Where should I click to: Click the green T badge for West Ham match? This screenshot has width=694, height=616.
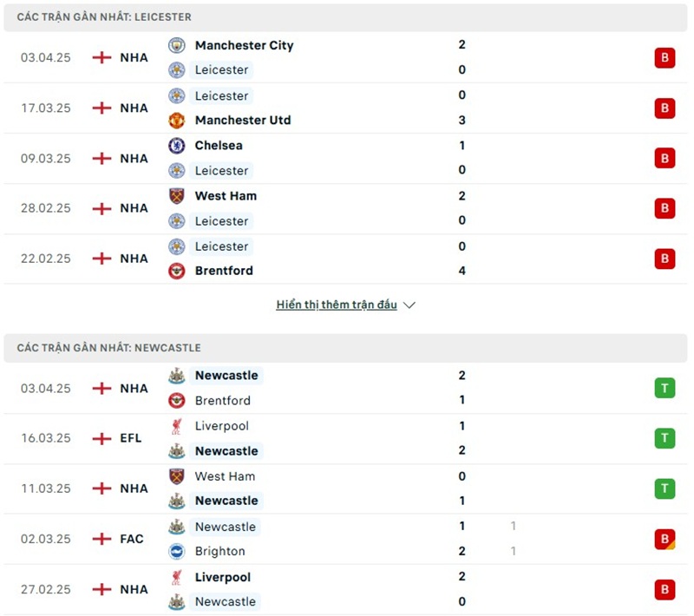(665, 488)
